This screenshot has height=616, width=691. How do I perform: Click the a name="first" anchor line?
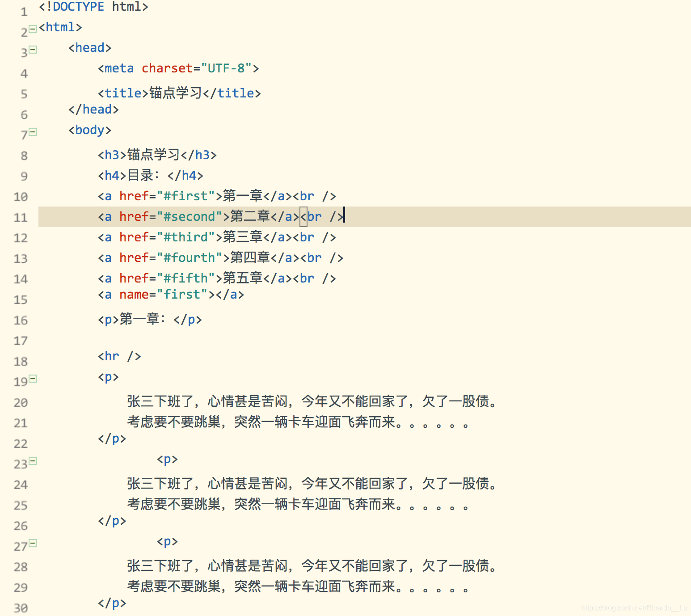[x=171, y=295]
